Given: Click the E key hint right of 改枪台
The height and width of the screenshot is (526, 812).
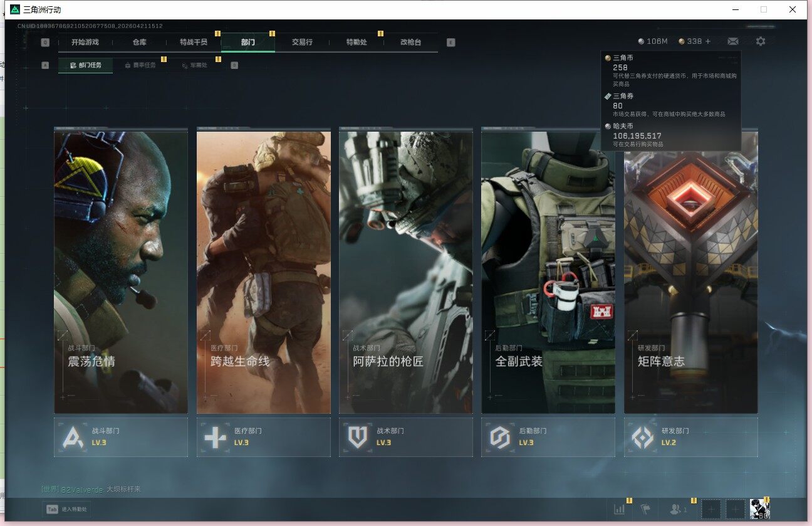Looking at the screenshot, I should [x=451, y=43].
